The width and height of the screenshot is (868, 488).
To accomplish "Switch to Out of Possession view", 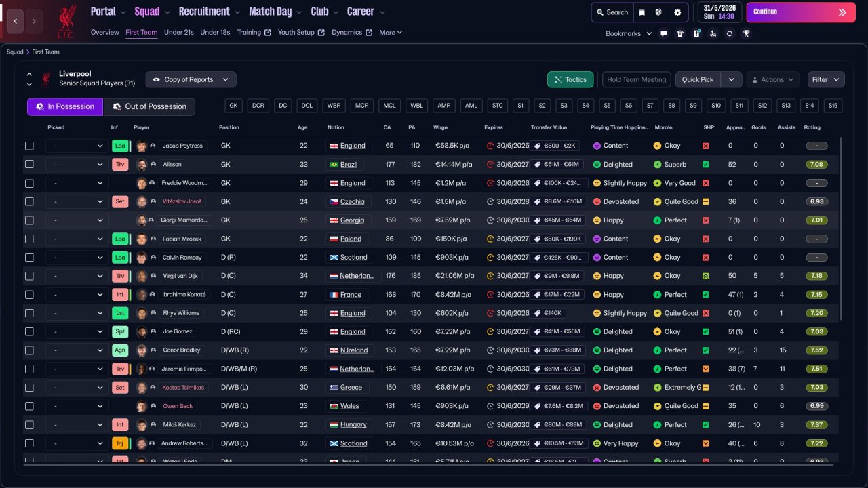I will [x=149, y=106].
